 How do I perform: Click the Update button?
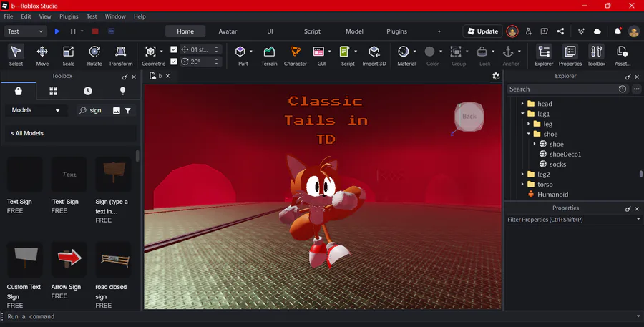coord(482,31)
